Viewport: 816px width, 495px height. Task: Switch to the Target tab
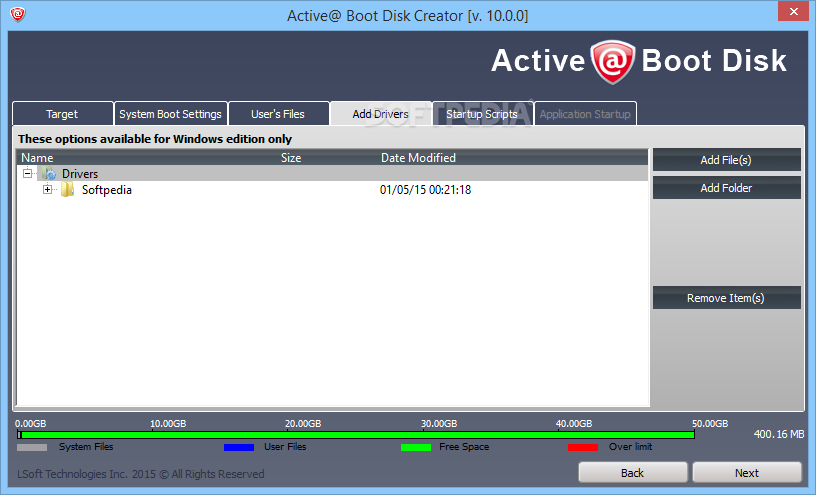62,113
